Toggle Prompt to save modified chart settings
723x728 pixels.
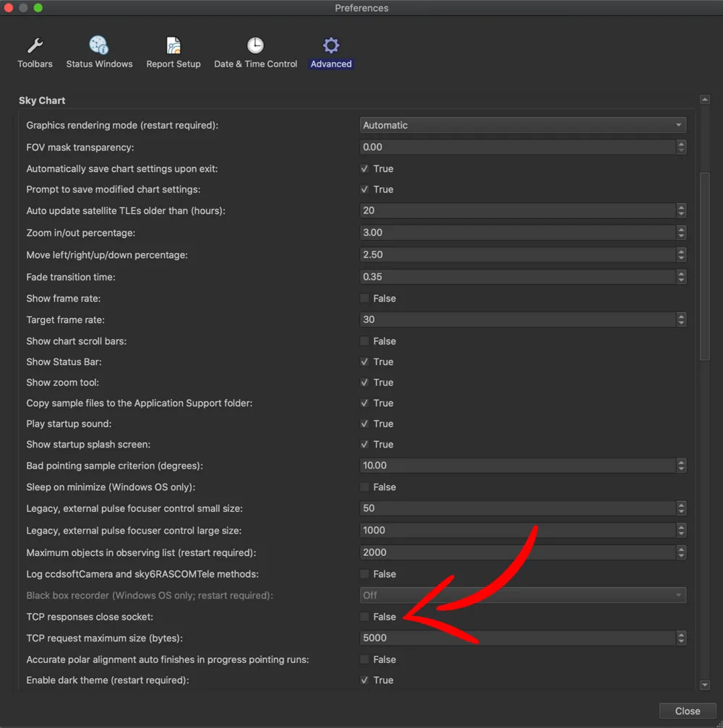click(364, 189)
